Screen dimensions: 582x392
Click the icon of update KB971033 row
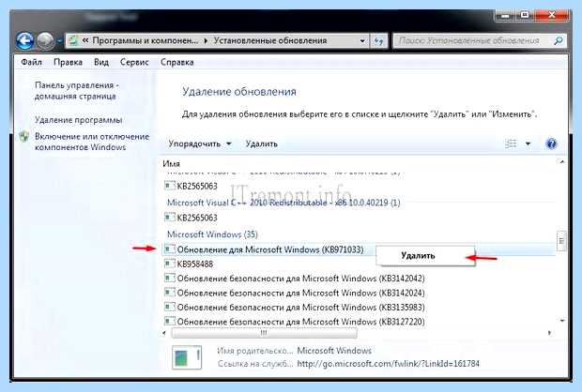(170, 249)
